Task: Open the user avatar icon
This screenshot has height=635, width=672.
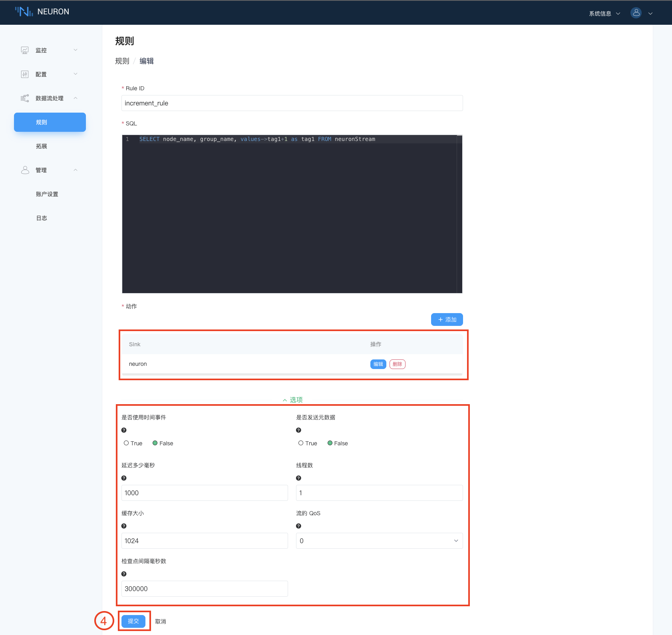Action: coord(636,13)
